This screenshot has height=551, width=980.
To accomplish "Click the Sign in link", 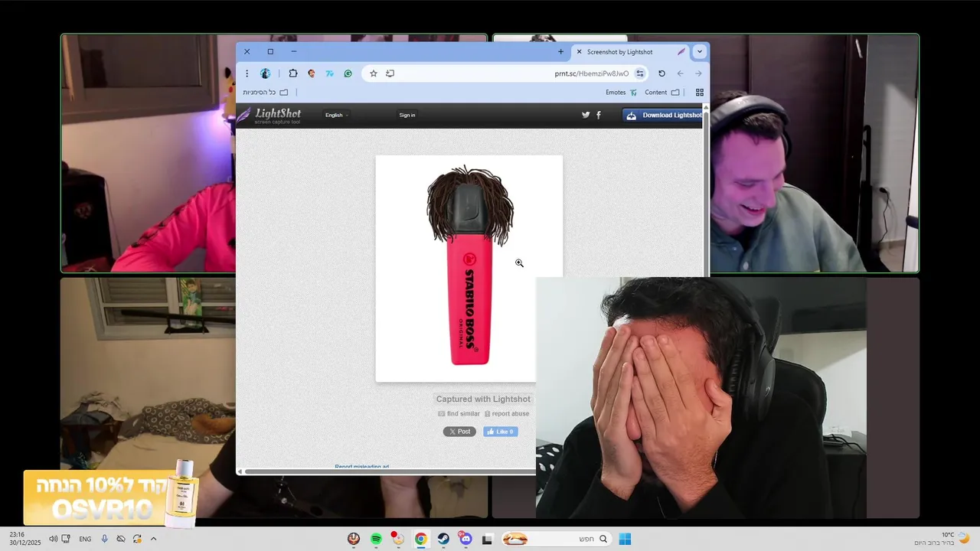I will pyautogui.click(x=407, y=115).
